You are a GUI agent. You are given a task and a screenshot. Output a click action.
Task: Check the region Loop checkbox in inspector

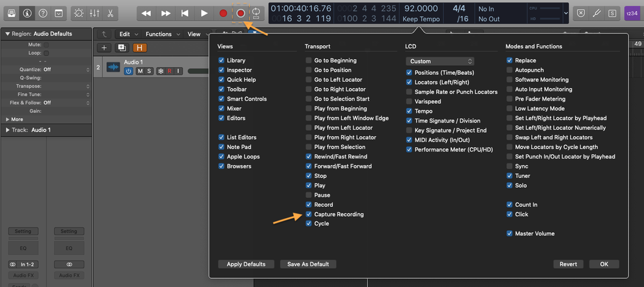click(x=46, y=53)
